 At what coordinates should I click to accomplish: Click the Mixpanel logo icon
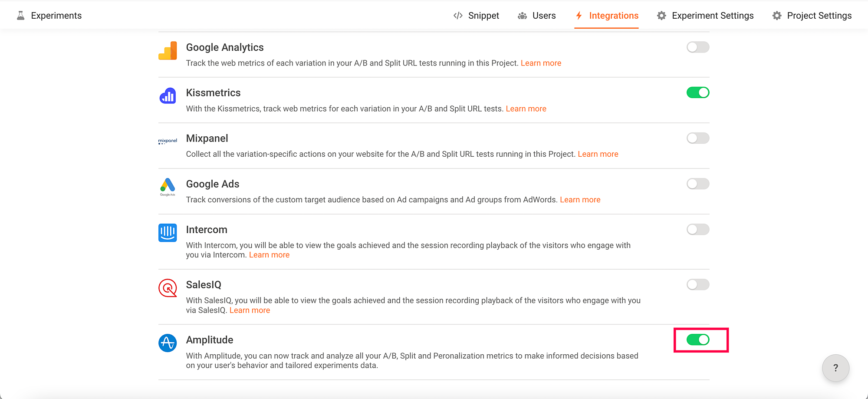click(168, 141)
